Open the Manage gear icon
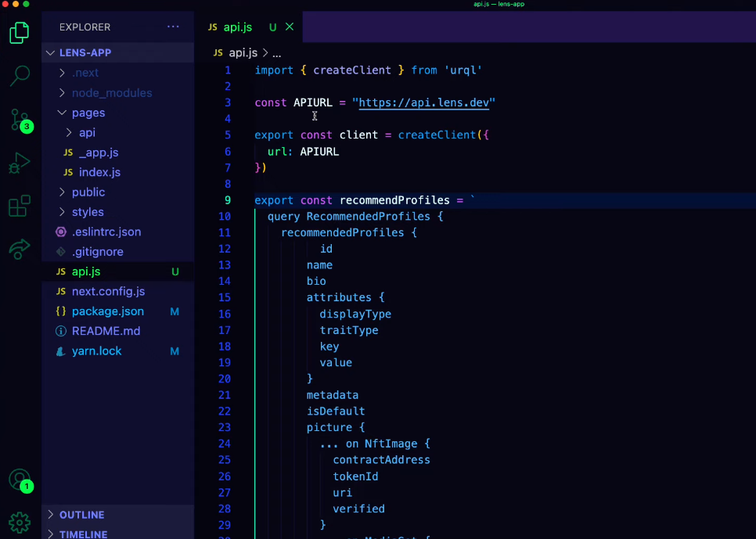This screenshot has height=539, width=756. point(20,522)
